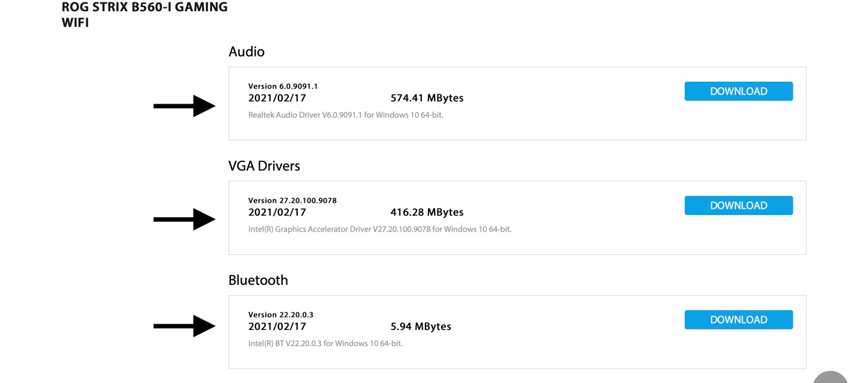Click the 5.94 MBytes file size
The image size is (868, 383).
(421, 327)
